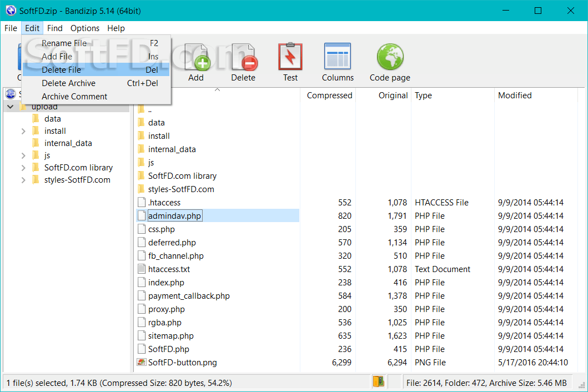
Task: Open the Help menu
Action: [116, 28]
